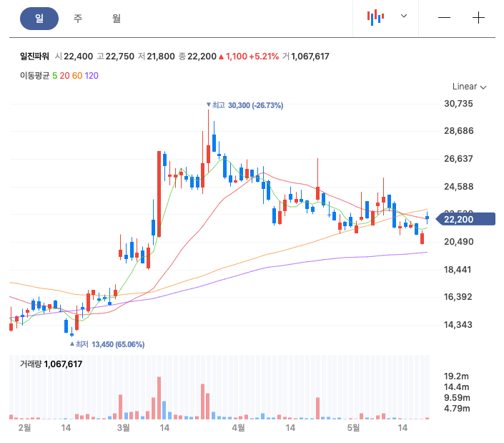The height and width of the screenshot is (443, 504).
Task: Click the 종 22,200 closing price
Action: tap(197, 57)
